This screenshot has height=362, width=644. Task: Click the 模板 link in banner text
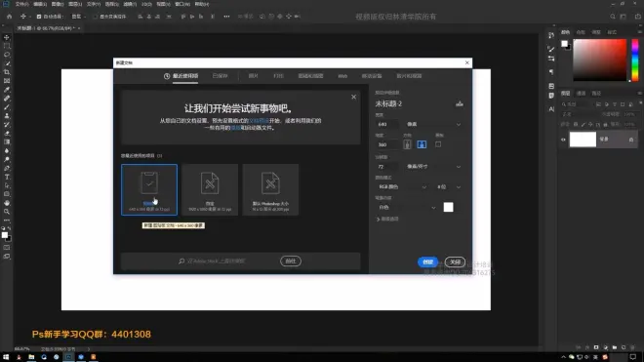pos(235,128)
